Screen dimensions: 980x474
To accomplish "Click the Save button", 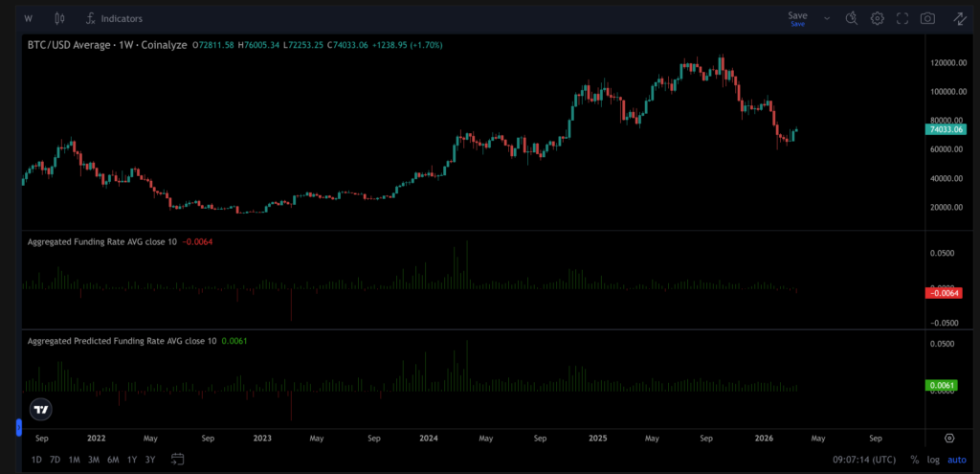I will [797, 18].
